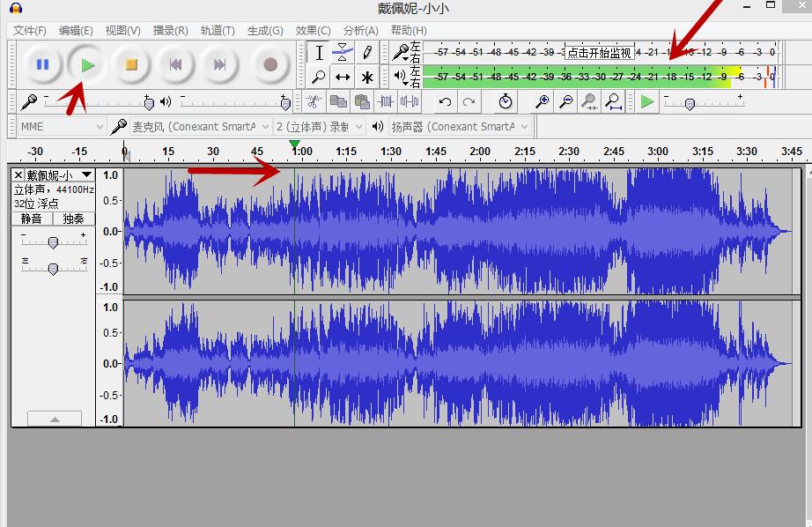This screenshot has height=527, width=812.
Task: Collapse the track with the bottom arrow
Action: (x=54, y=419)
